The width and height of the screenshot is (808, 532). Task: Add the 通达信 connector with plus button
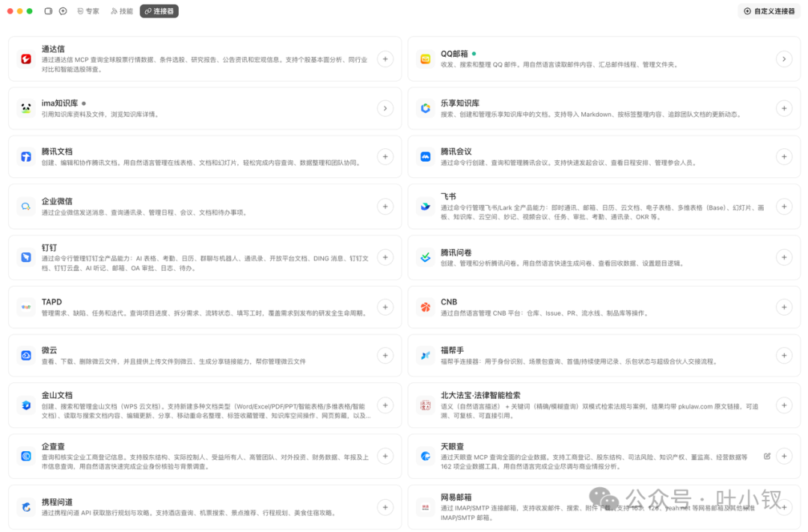(x=385, y=59)
